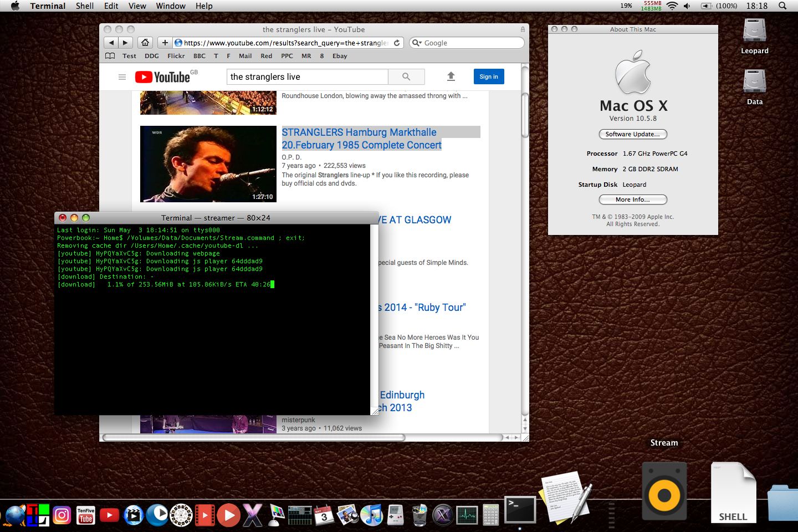Image resolution: width=798 pixels, height=532 pixels.
Task: Open the red filmstrip player dock icon
Action: pos(204,515)
